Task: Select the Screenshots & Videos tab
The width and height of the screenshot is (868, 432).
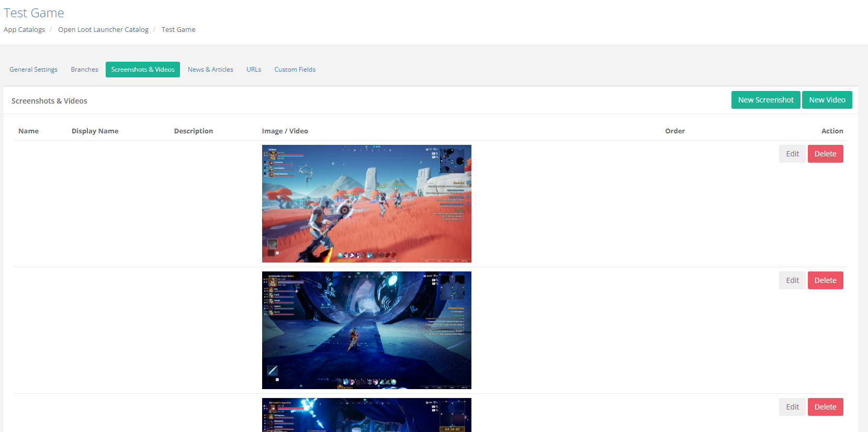Action: (x=143, y=70)
